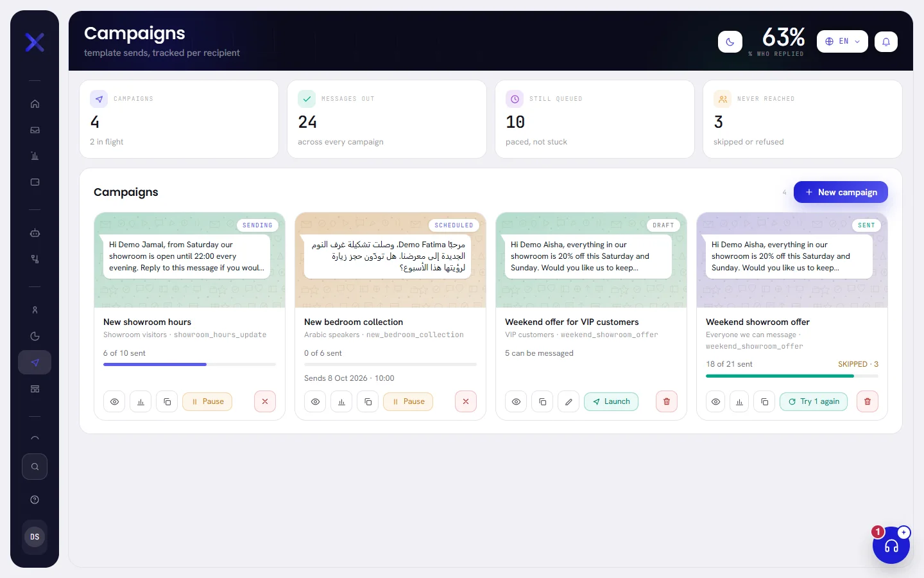This screenshot has height=578, width=924.
Task: Open the DS user avatar menu
Action: [35, 537]
